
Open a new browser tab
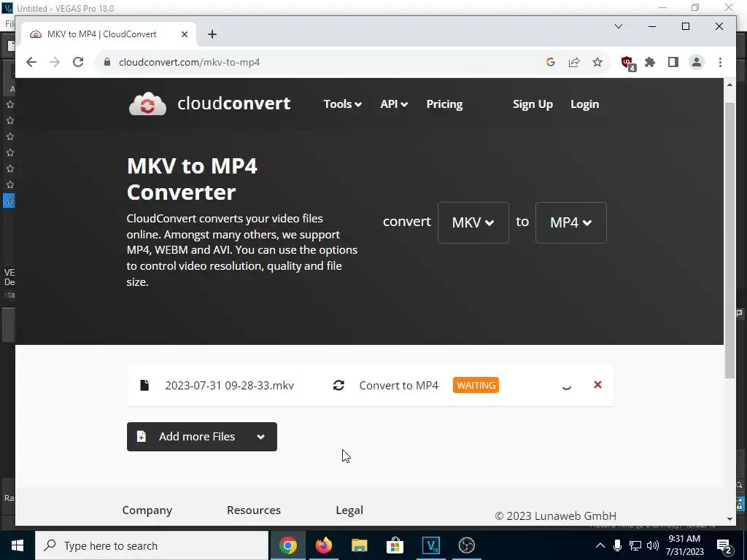[212, 34]
